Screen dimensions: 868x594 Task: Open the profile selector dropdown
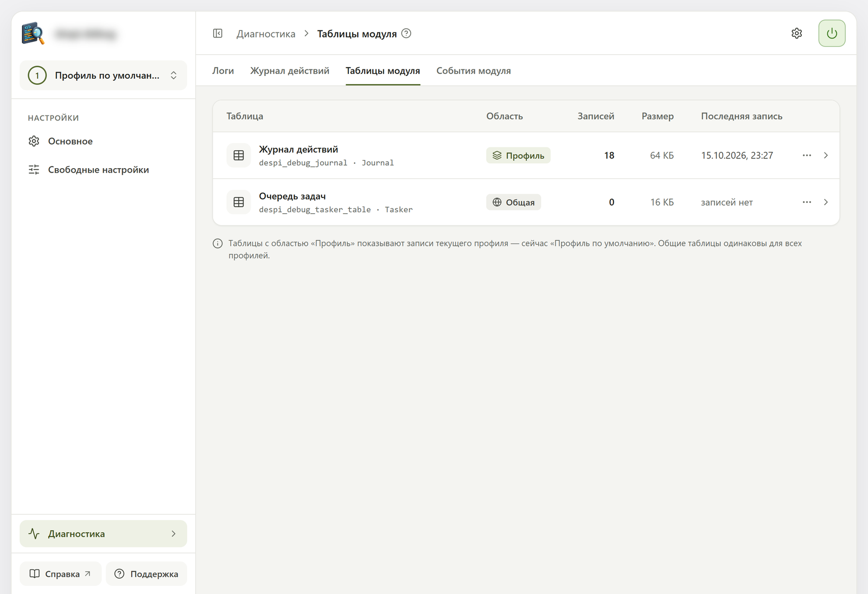coord(104,75)
